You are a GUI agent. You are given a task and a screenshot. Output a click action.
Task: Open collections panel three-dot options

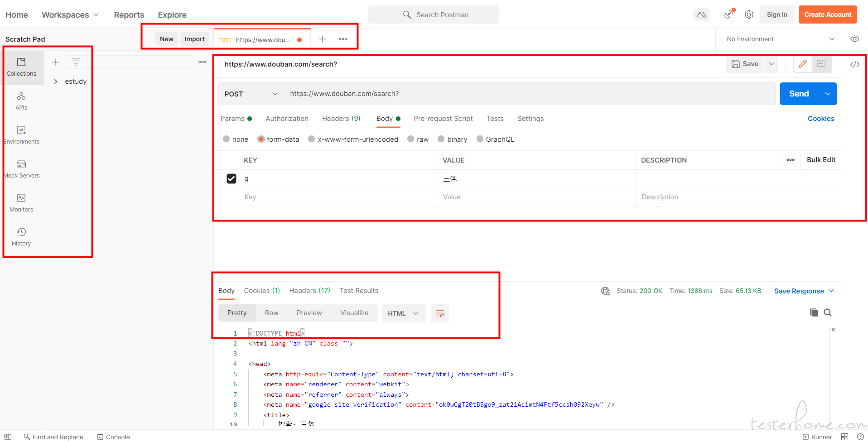203,62
